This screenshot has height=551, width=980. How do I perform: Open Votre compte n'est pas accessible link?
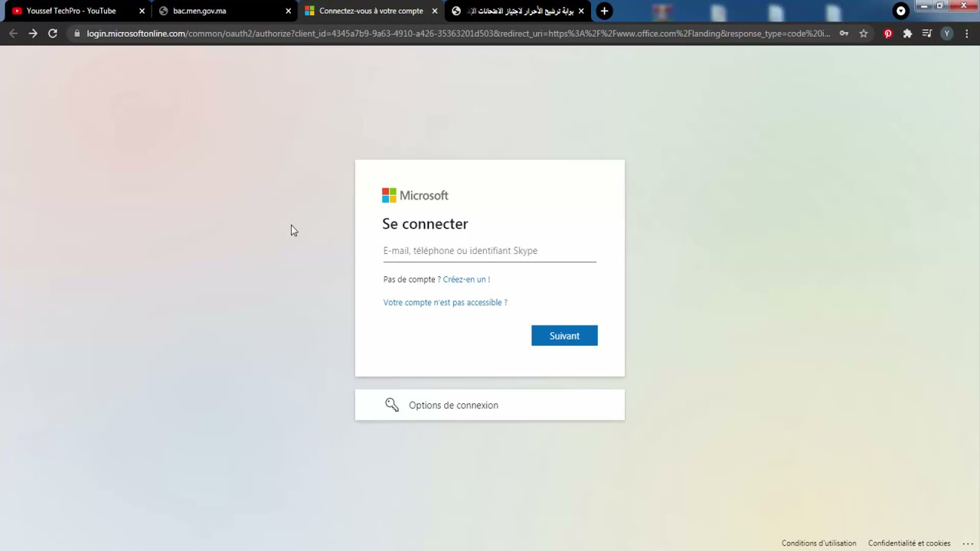coord(445,302)
